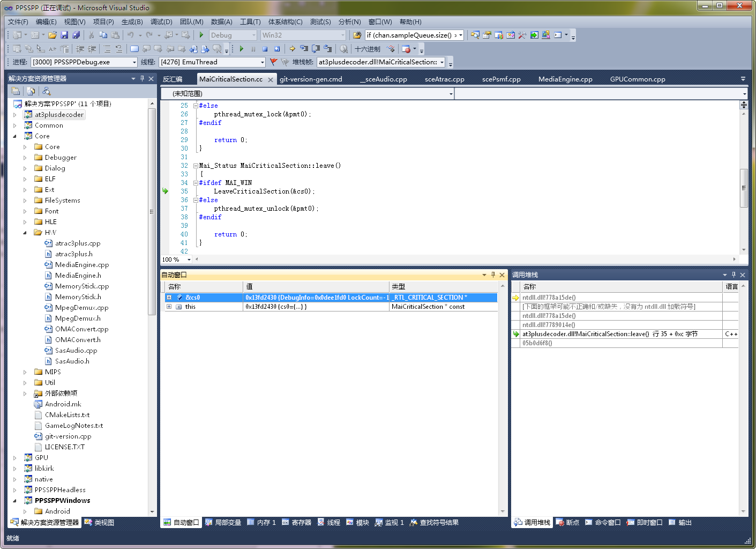Switch to the 寄存器 Registers tab

point(296,523)
